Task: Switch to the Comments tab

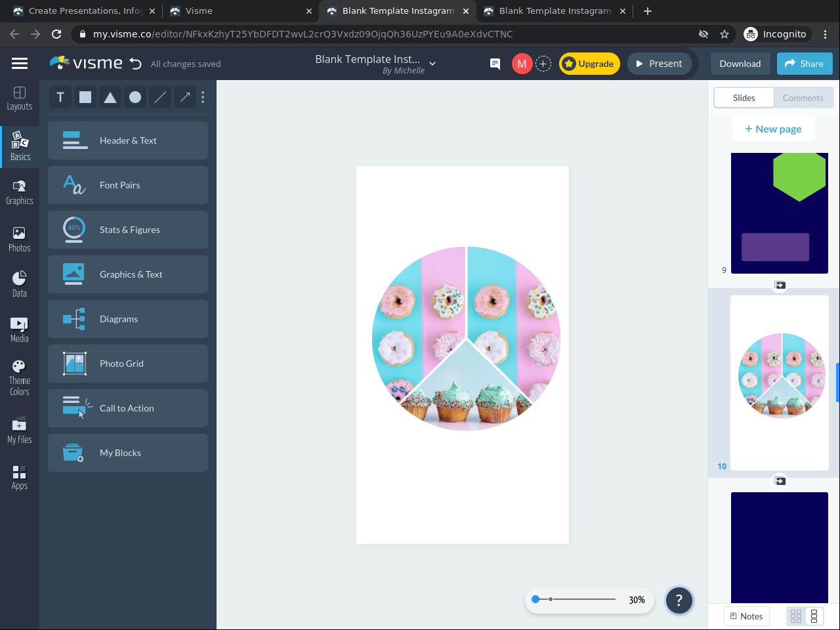Action: pyautogui.click(x=803, y=98)
